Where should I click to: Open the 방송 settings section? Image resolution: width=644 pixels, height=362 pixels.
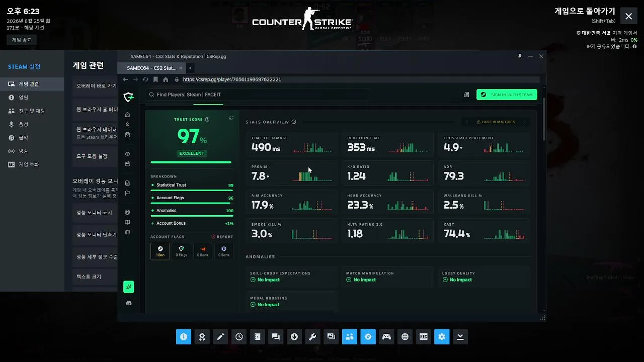(x=32, y=151)
